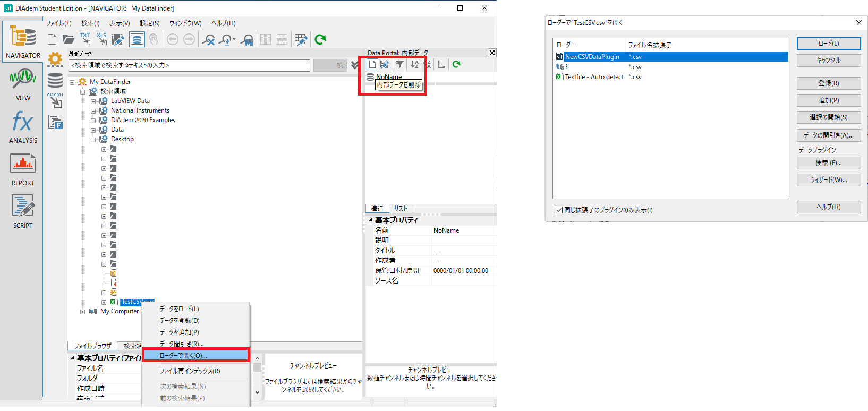The image size is (868, 411).
Task: Select Textfile - Auto detect loader row
Action: coord(671,77)
